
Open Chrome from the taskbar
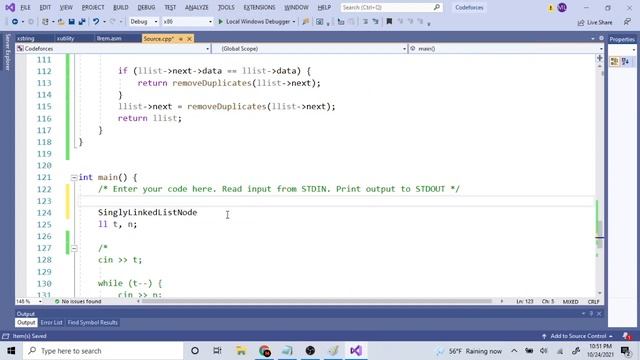click(264, 351)
